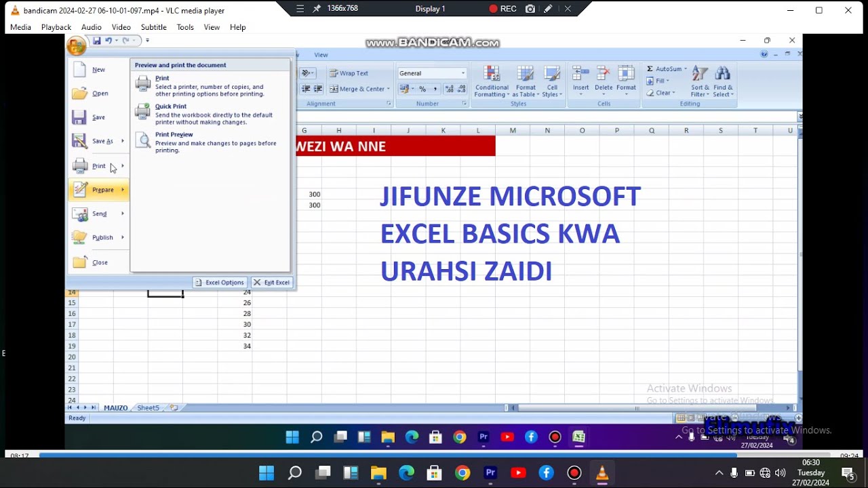
Task: Select Print option with printer settings
Action: pos(210,86)
